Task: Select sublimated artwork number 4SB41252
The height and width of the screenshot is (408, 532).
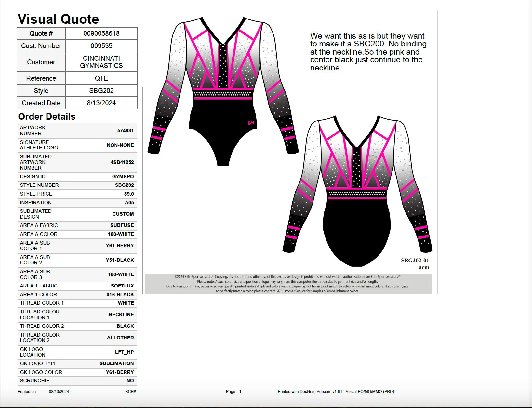Action: pyautogui.click(x=122, y=162)
